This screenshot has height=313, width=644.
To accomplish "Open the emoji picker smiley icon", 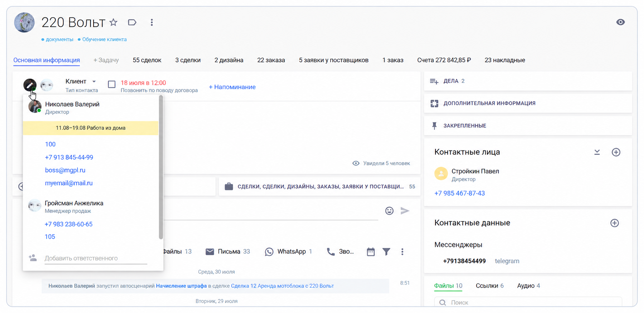I will pyautogui.click(x=389, y=211).
